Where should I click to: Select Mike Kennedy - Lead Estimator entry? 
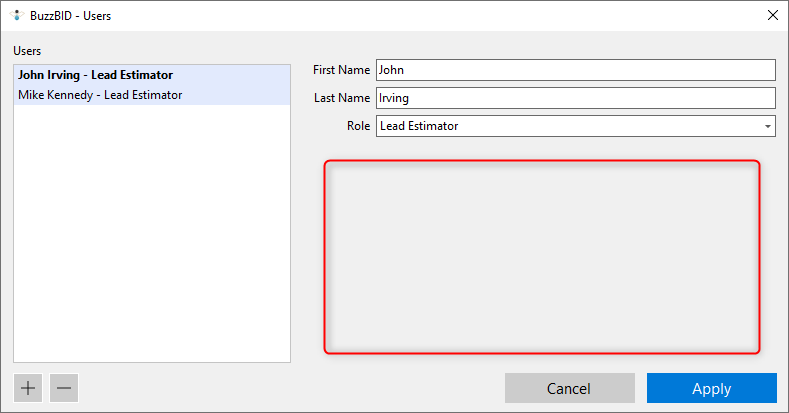click(100, 95)
